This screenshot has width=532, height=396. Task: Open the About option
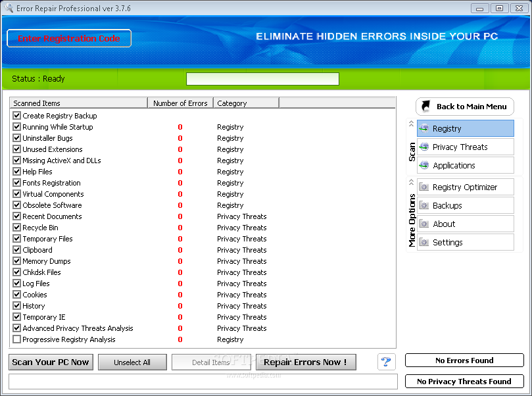tap(466, 224)
